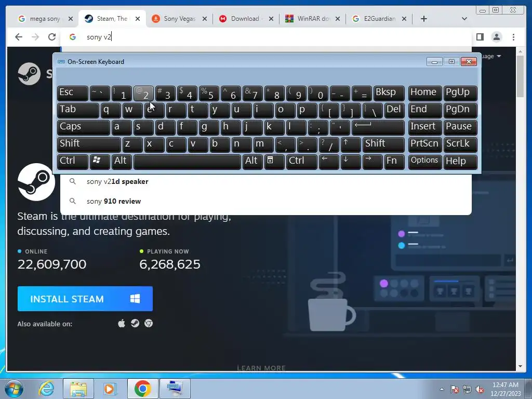532x399 pixels.
Task: Toggle left Ctrl key on On-Screen Keyboard
Action: [x=73, y=162]
